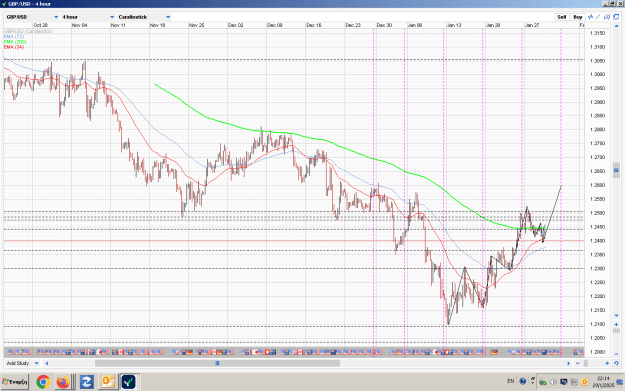Image resolution: width=625 pixels, height=391 pixels.
Task: Click the horizontal time scrollbar thumb
Action: (x=217, y=363)
